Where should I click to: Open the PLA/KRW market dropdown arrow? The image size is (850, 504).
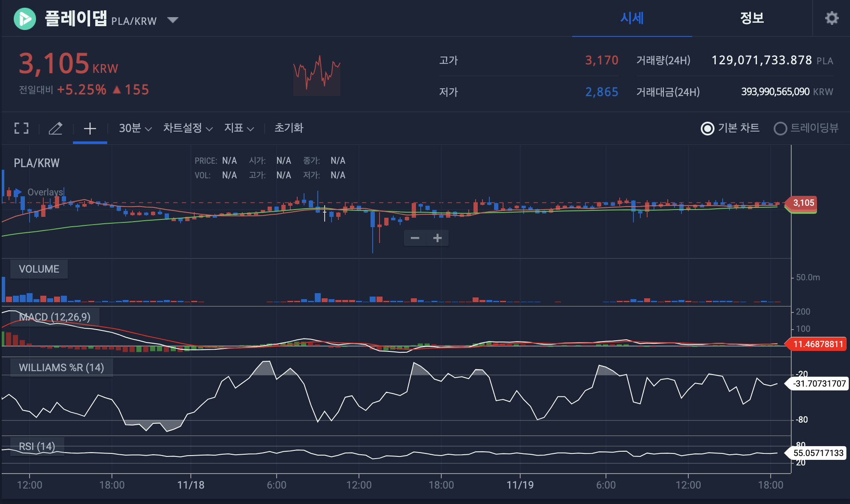(173, 20)
